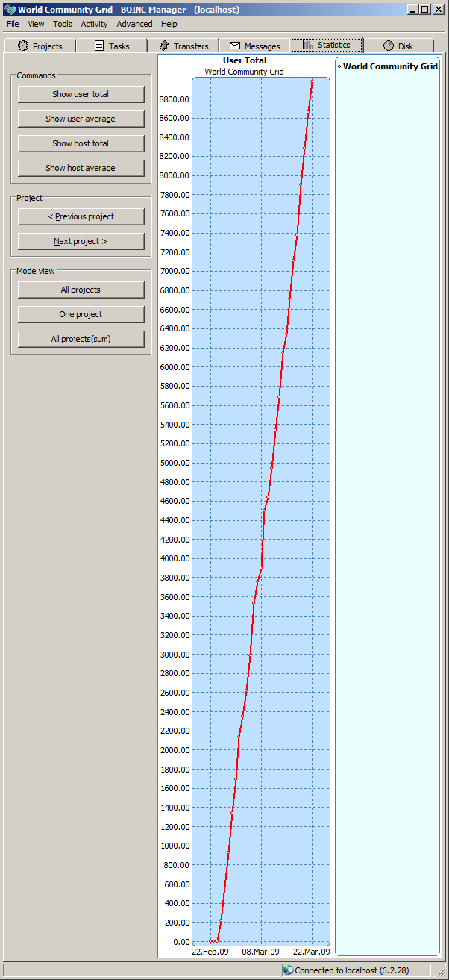449x980 pixels.
Task: Open the File menu
Action: click(13, 24)
